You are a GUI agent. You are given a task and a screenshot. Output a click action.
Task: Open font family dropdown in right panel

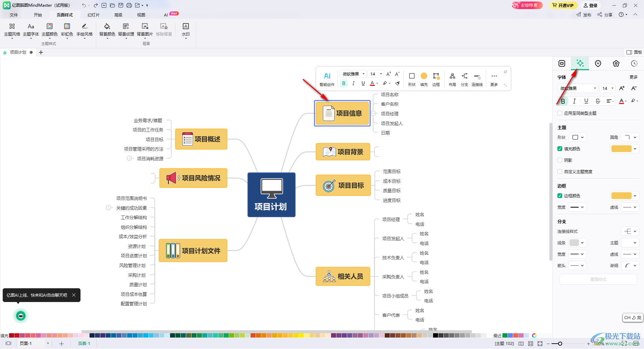[578, 88]
